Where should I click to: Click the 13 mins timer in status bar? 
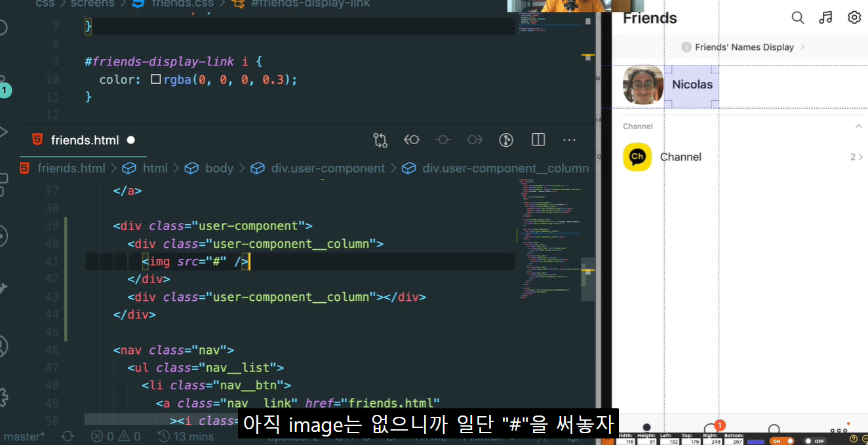(x=186, y=436)
